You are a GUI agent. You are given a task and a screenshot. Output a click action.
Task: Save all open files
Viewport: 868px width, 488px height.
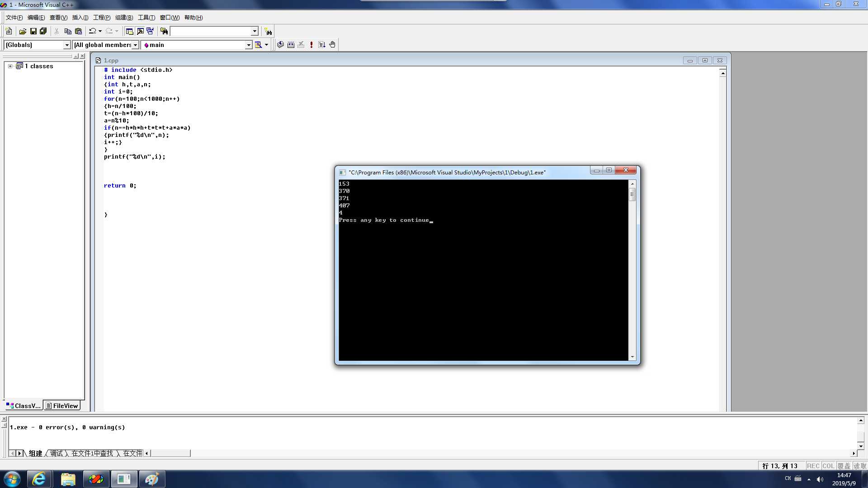43,31
